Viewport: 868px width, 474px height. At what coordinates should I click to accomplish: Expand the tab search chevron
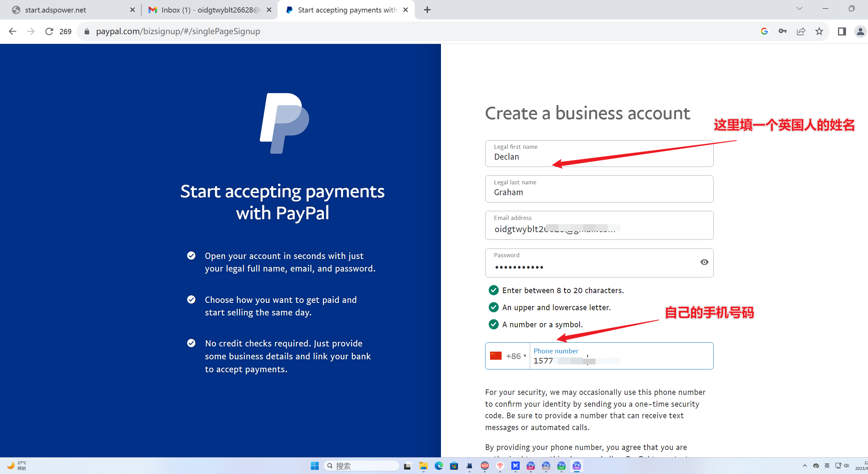pyautogui.click(x=799, y=9)
